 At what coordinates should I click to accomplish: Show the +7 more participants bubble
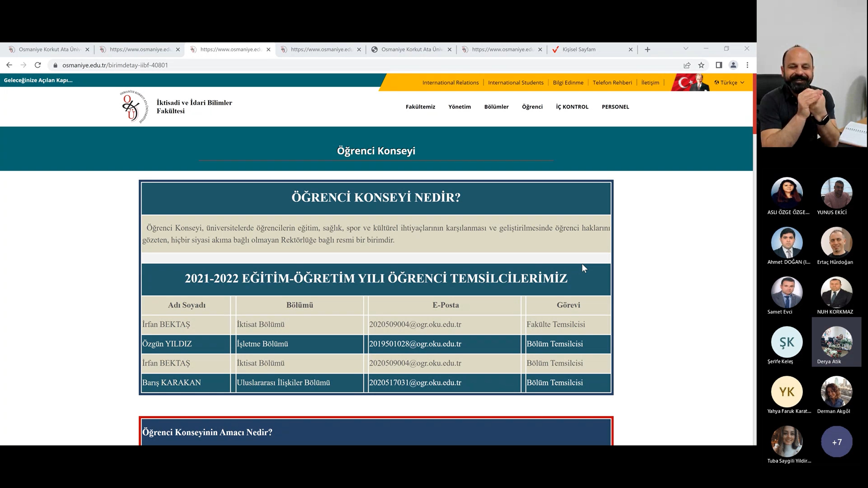click(x=836, y=441)
